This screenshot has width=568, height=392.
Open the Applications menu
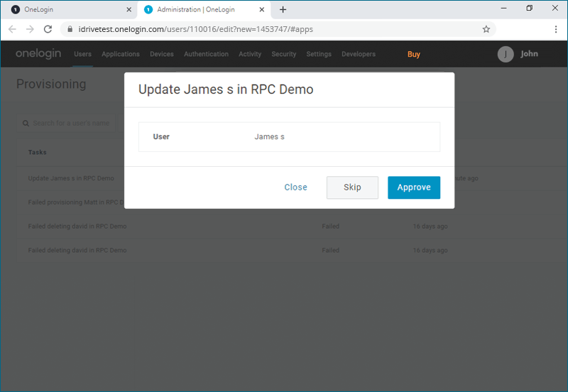pos(121,54)
